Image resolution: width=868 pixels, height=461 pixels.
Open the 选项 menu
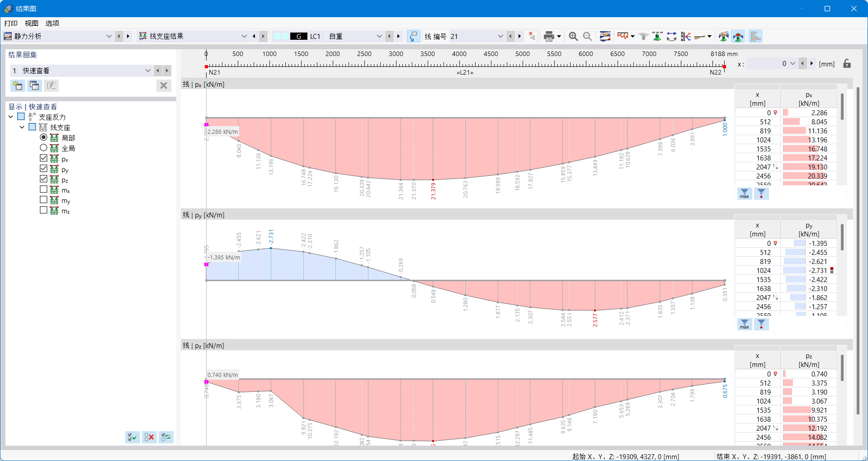pyautogui.click(x=52, y=24)
